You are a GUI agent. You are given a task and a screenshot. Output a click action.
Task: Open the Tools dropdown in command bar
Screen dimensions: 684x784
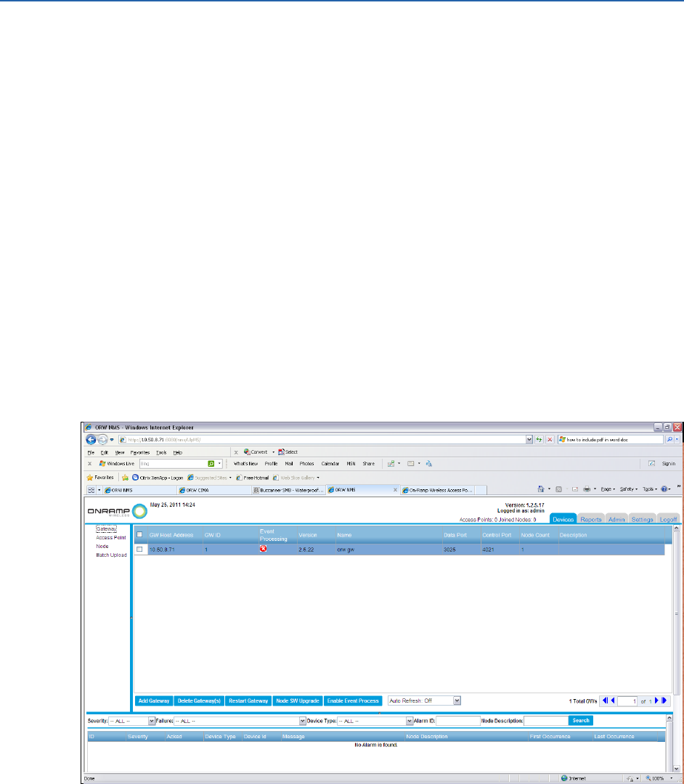coord(650,489)
